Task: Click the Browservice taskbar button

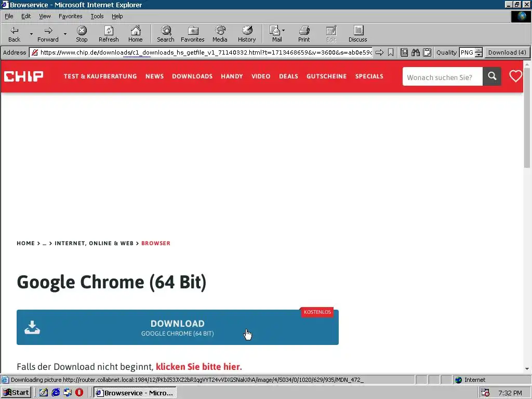Action: coord(135,393)
